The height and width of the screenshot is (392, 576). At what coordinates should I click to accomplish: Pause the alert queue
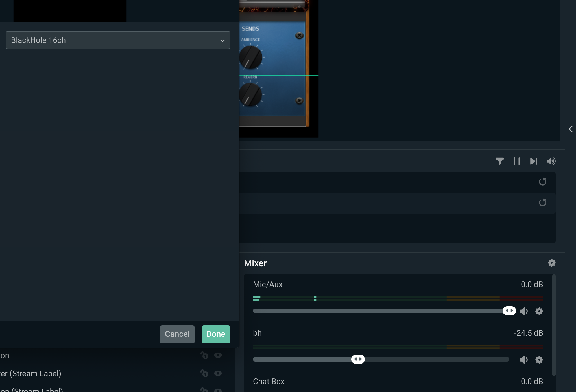pos(517,161)
